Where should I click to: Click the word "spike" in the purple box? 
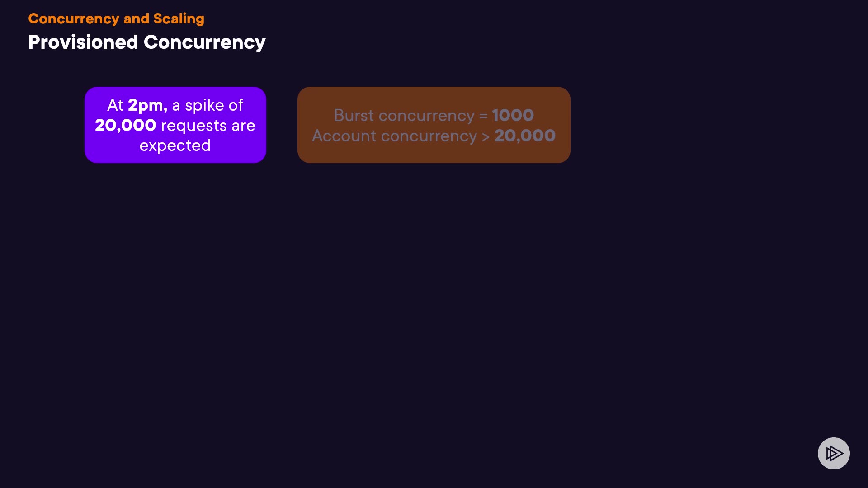pos(204,105)
